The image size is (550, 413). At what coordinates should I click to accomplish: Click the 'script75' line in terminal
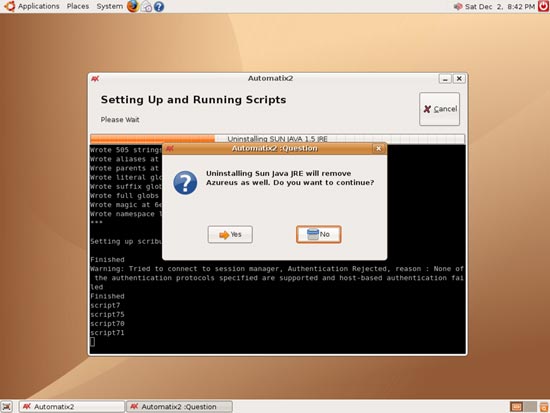point(107,314)
